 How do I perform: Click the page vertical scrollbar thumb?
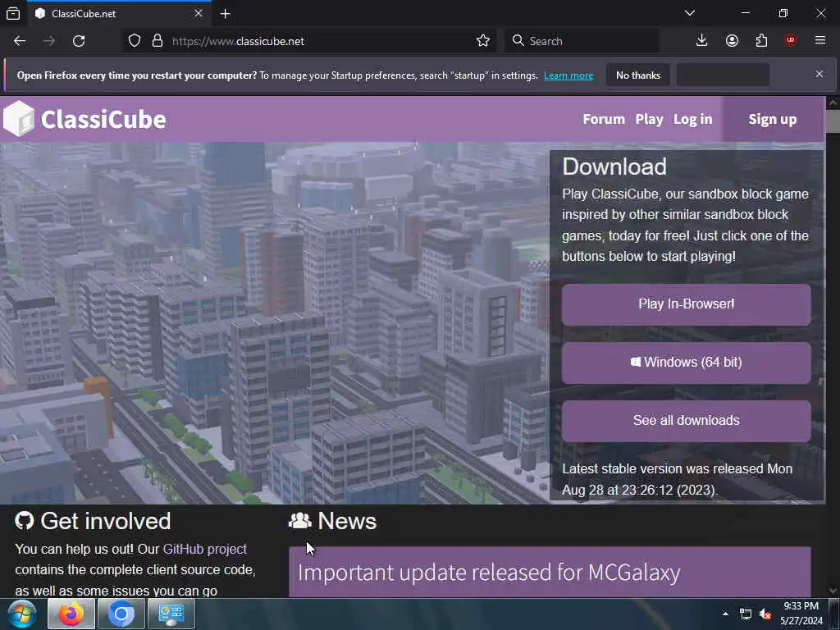click(x=833, y=121)
